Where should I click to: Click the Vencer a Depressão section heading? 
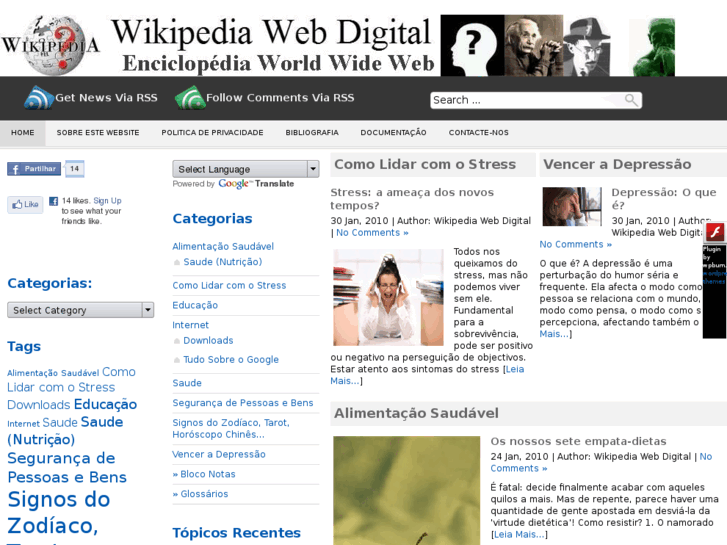(617, 164)
